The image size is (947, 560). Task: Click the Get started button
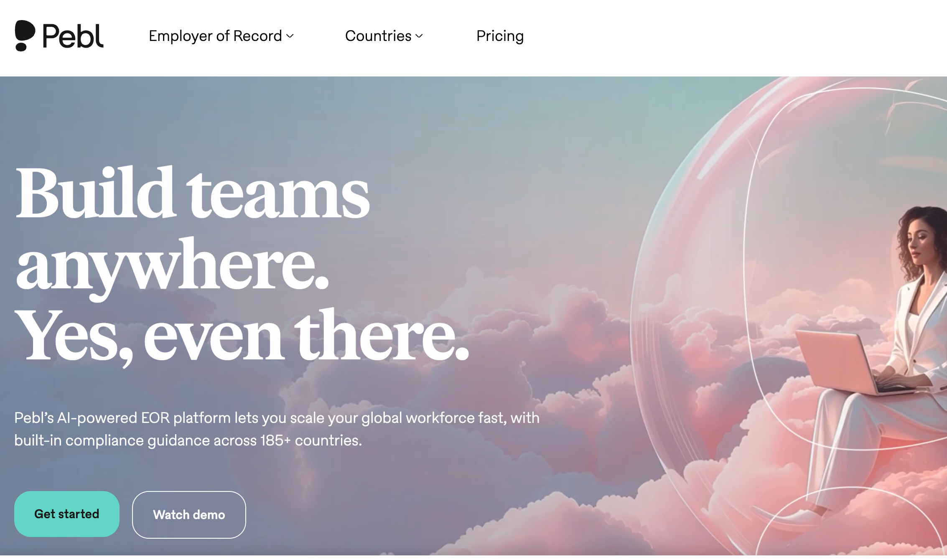click(x=67, y=514)
